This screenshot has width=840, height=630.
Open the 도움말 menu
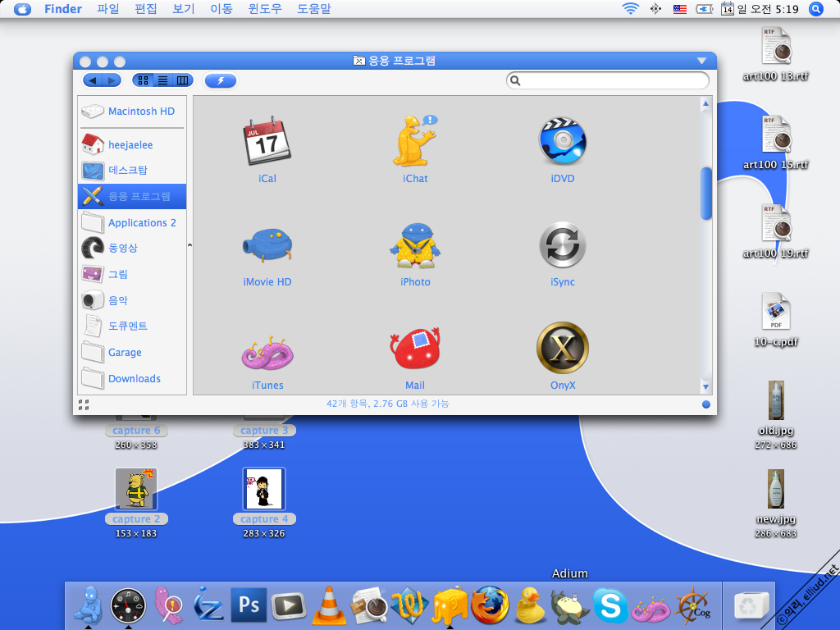click(x=314, y=9)
